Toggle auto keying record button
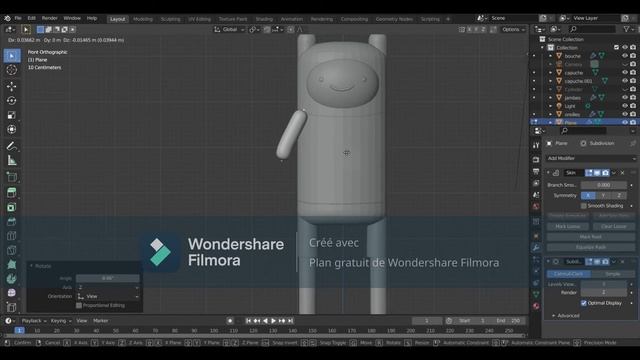 tap(230, 321)
